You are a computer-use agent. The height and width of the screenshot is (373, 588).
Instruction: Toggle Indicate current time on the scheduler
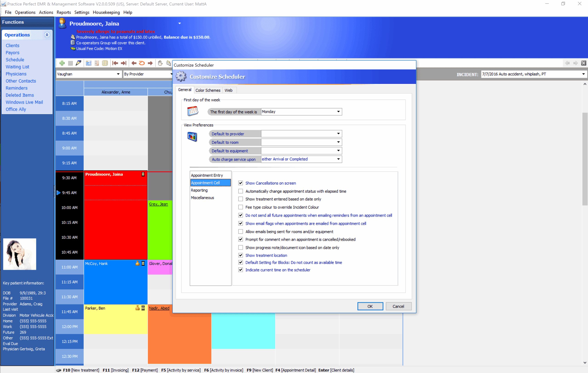click(240, 270)
